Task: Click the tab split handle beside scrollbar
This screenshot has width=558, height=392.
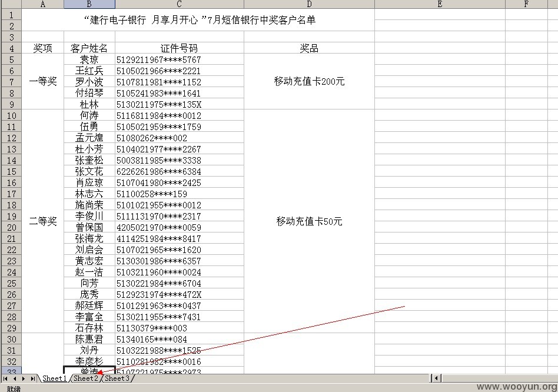Action: [431, 378]
